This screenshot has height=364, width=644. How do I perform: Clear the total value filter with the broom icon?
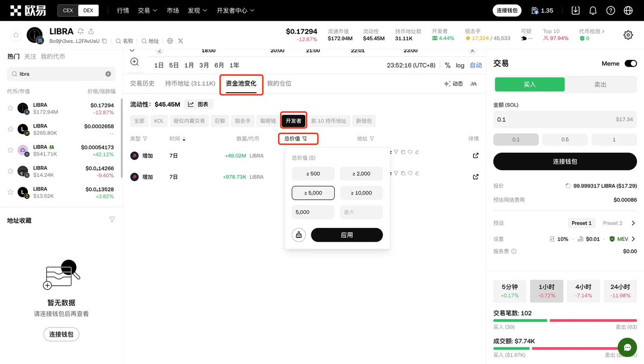pos(299,235)
